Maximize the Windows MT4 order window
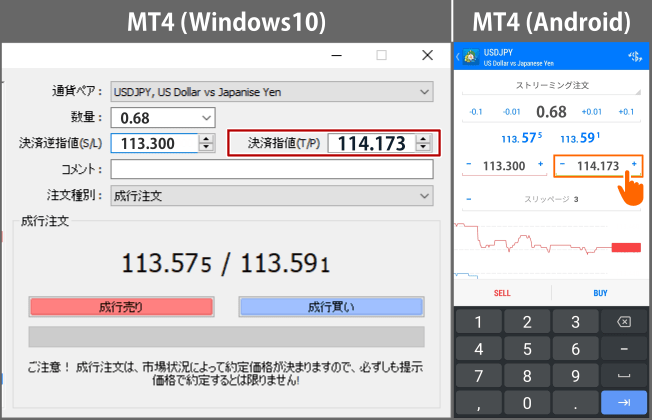The width and height of the screenshot is (652, 420). 381,55
